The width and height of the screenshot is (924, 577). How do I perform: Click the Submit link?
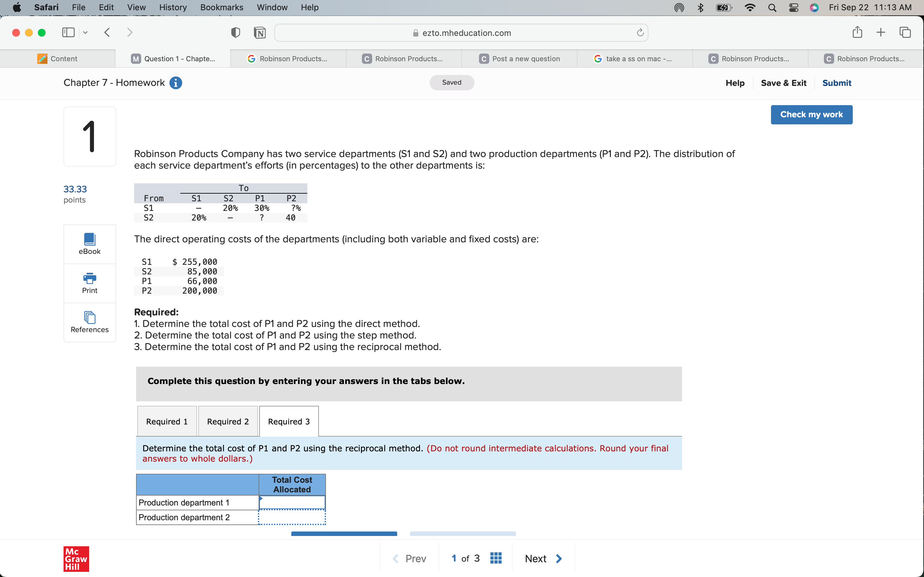coord(836,83)
